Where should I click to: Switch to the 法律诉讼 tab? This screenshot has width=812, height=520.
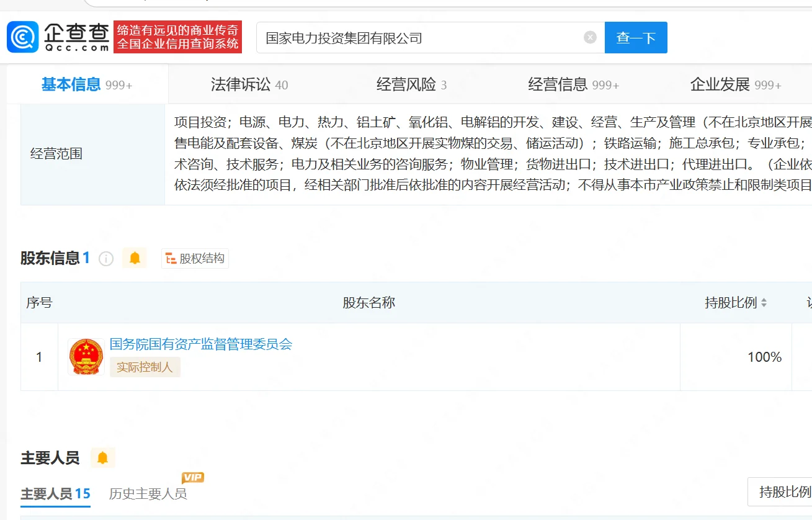tap(249, 84)
